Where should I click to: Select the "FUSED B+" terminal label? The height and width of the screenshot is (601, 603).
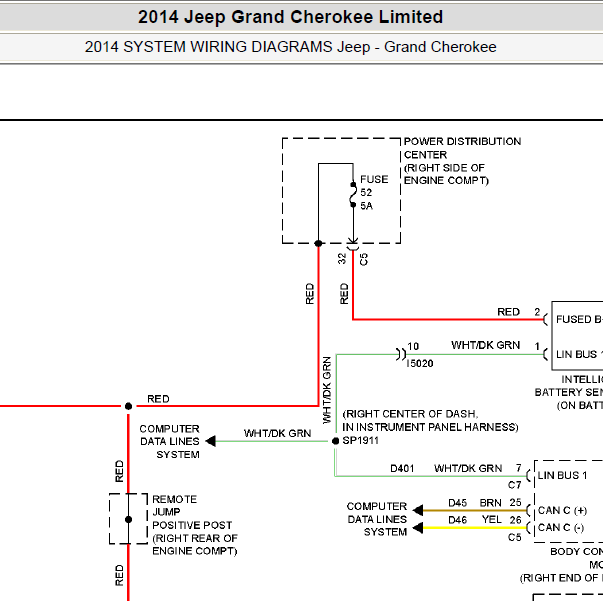click(x=579, y=320)
